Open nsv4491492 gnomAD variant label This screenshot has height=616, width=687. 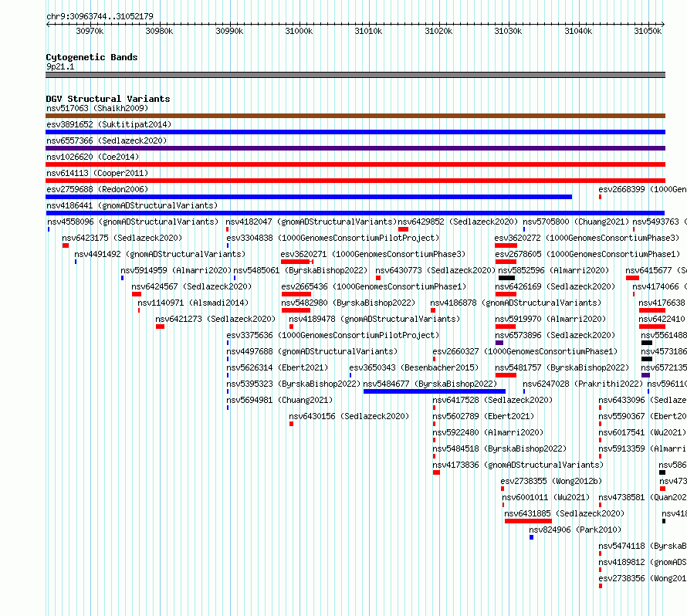[x=160, y=254]
